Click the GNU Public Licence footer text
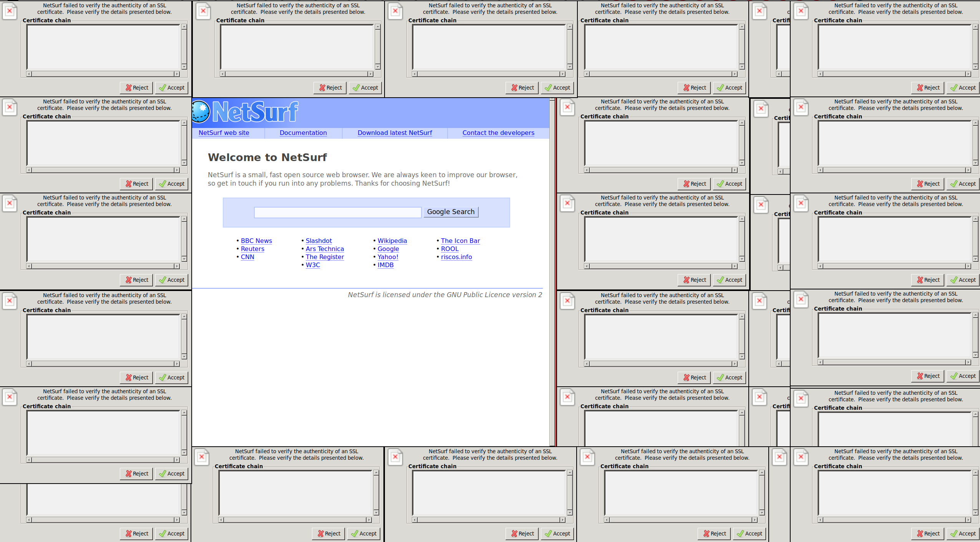 click(445, 295)
